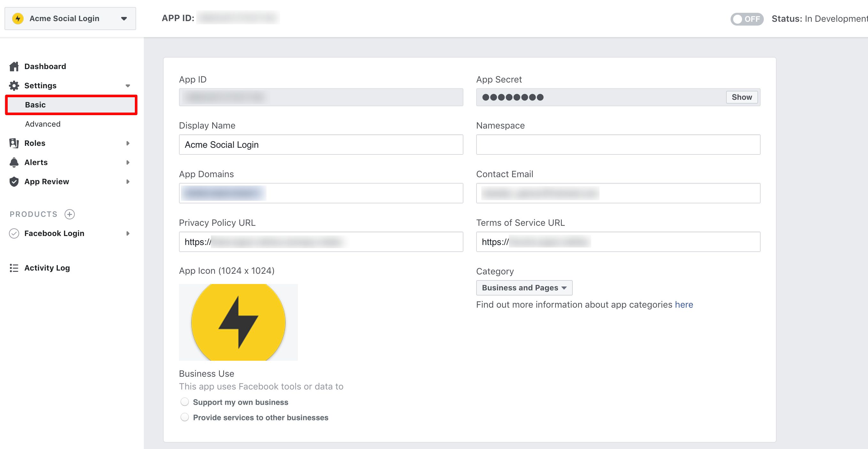Viewport: 868px width, 449px height.
Task: Click the Facebook Login product icon
Action: click(14, 232)
